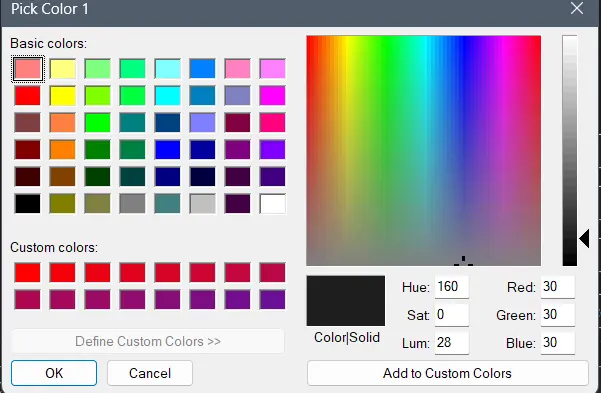Image resolution: width=601 pixels, height=393 pixels.
Task: Select the selected salmon basic color swatch
Action: coord(28,69)
